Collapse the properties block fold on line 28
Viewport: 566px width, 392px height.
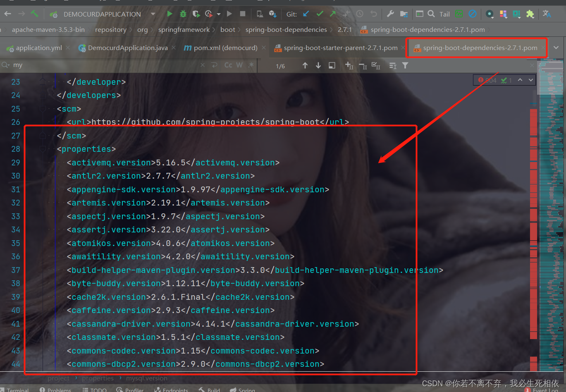coord(42,149)
